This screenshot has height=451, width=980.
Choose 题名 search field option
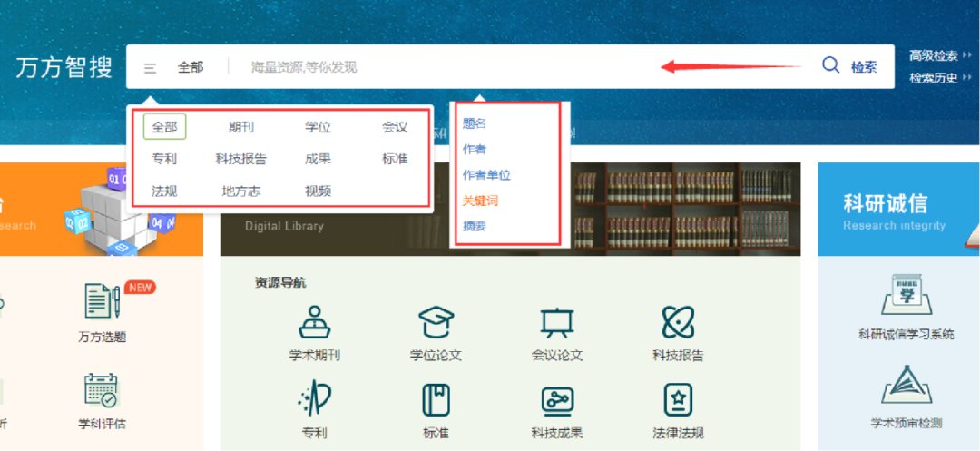pyautogui.click(x=475, y=123)
